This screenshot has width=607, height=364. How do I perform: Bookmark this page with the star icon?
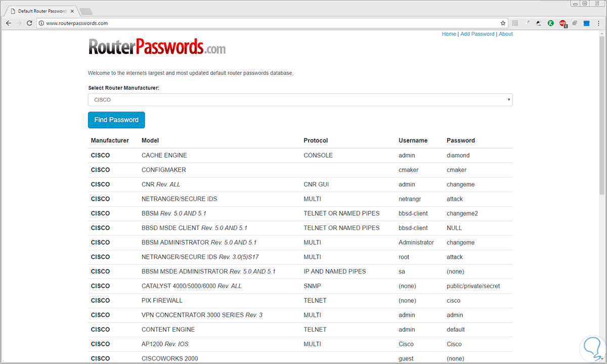(503, 23)
